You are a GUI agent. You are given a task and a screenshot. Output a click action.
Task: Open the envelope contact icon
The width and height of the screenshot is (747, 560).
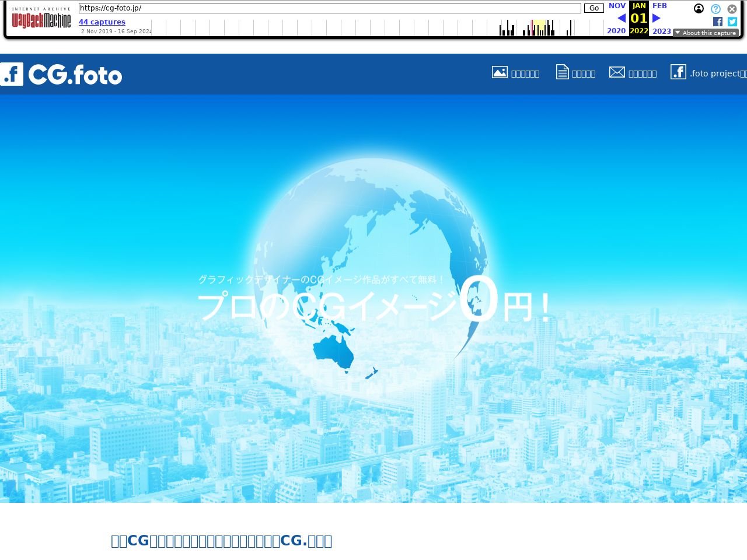pos(617,72)
